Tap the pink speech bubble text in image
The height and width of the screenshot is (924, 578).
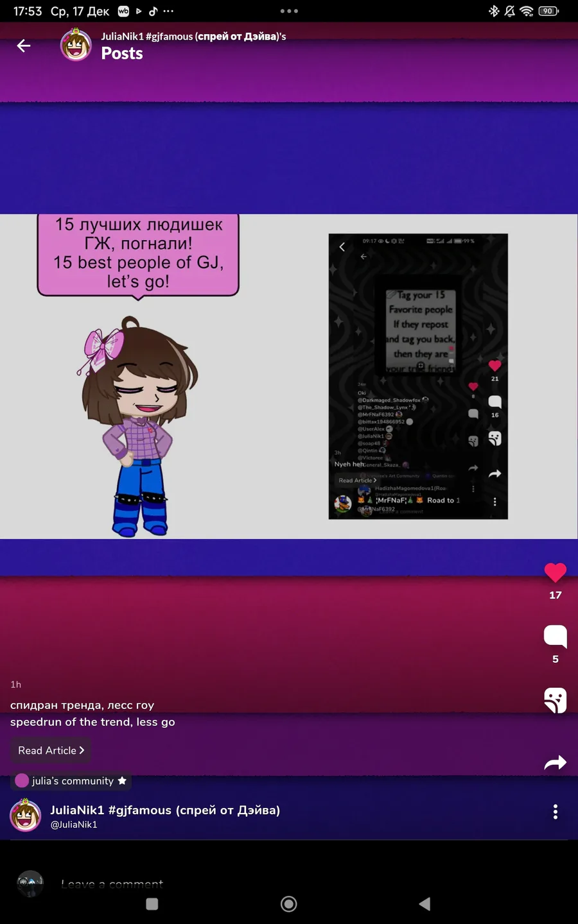pyautogui.click(x=138, y=253)
